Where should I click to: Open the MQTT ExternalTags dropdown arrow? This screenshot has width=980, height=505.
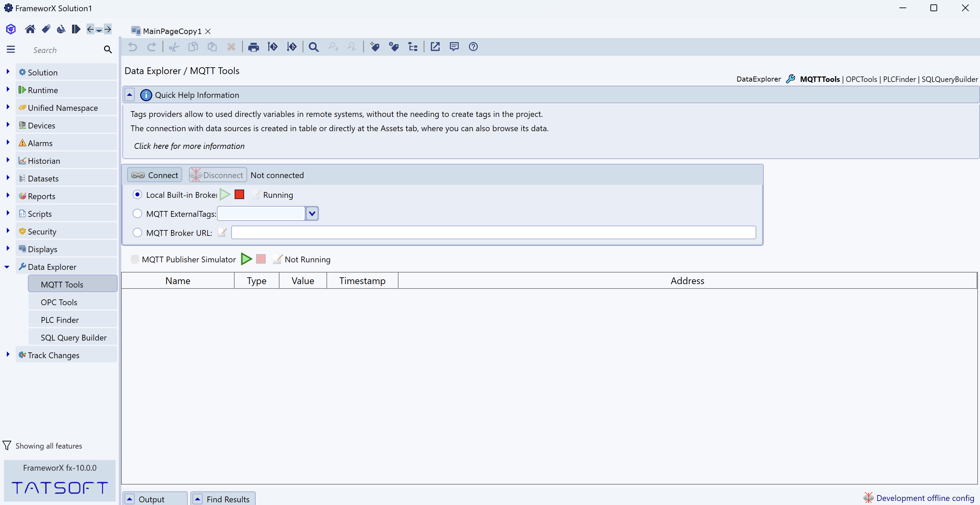pyautogui.click(x=312, y=214)
